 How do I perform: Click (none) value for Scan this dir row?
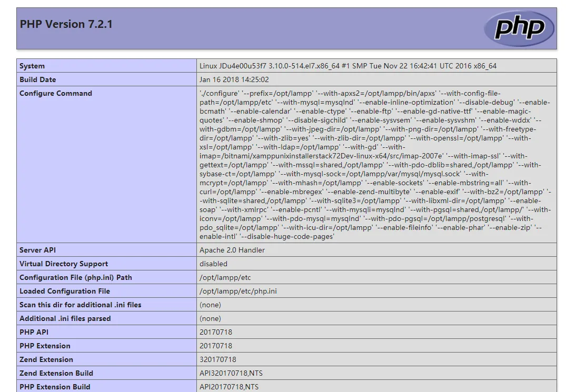(x=210, y=305)
